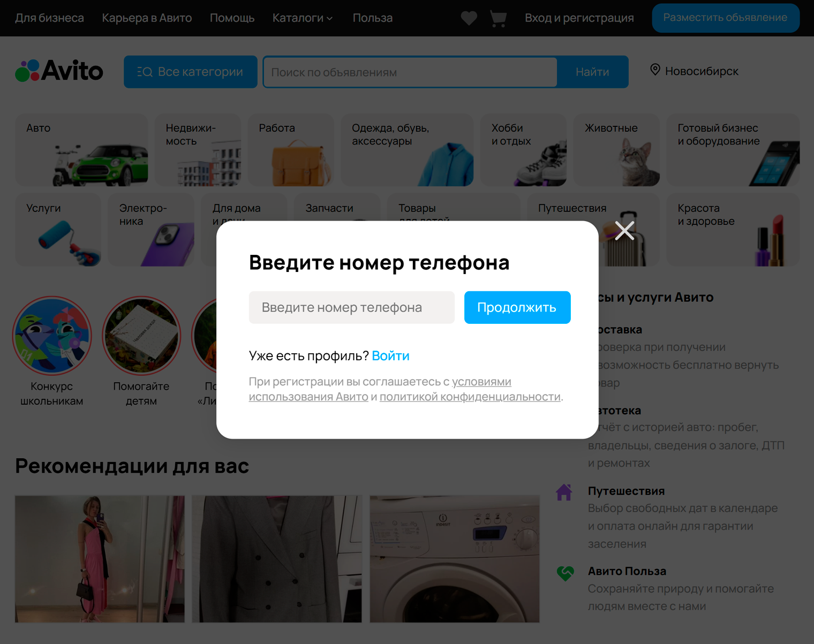Open the Запчасти category tile
The height and width of the screenshot is (644, 814).
pos(337,207)
